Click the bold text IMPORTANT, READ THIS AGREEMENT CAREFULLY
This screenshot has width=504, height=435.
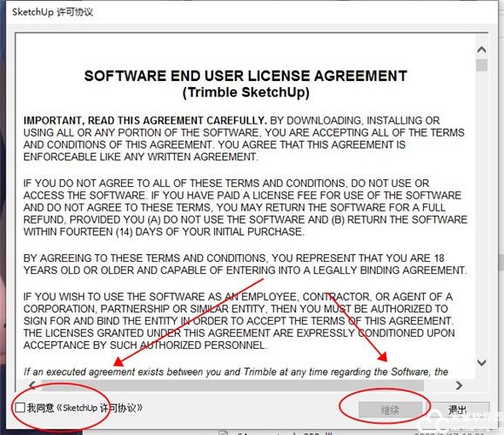pyautogui.click(x=145, y=120)
